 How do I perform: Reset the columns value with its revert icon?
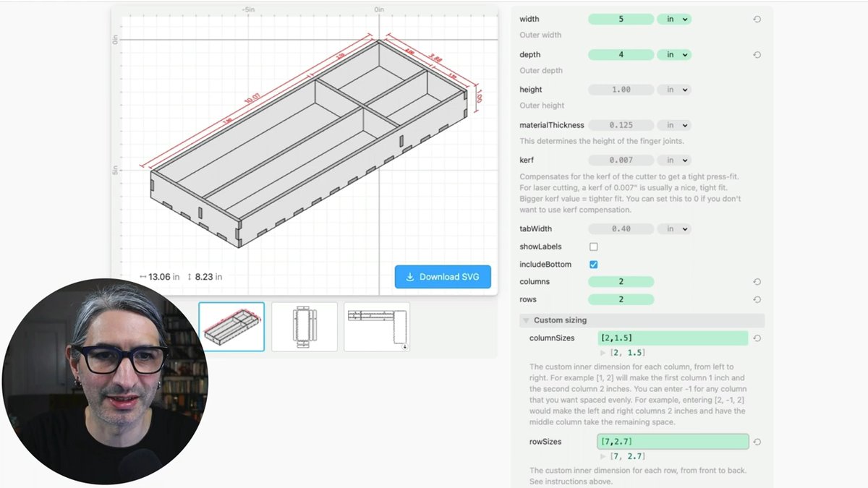coord(757,282)
